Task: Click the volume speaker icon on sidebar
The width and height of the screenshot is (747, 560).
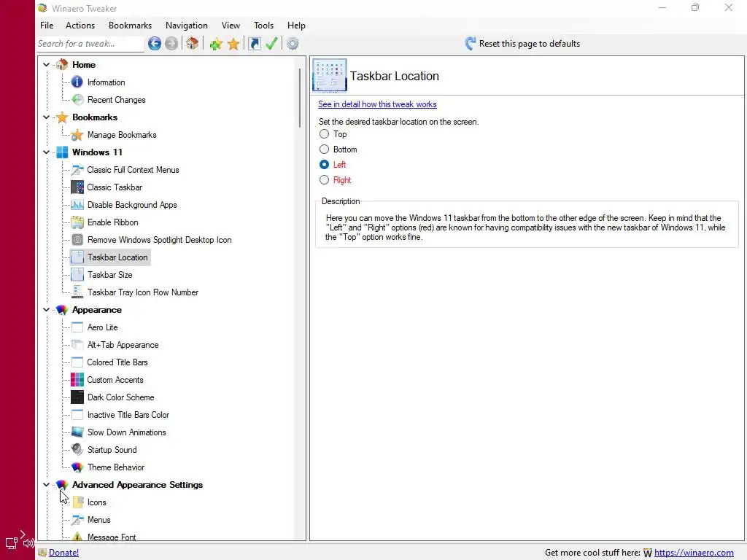Action: (28, 542)
